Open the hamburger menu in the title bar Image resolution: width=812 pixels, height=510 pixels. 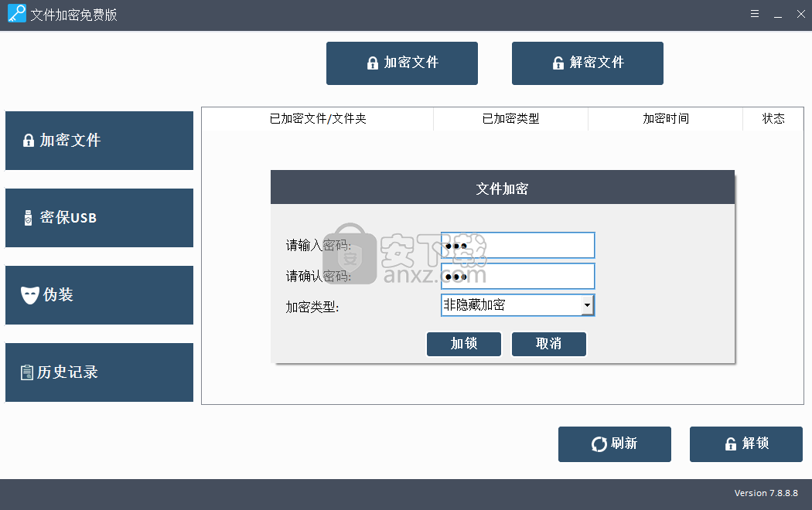coord(754,13)
